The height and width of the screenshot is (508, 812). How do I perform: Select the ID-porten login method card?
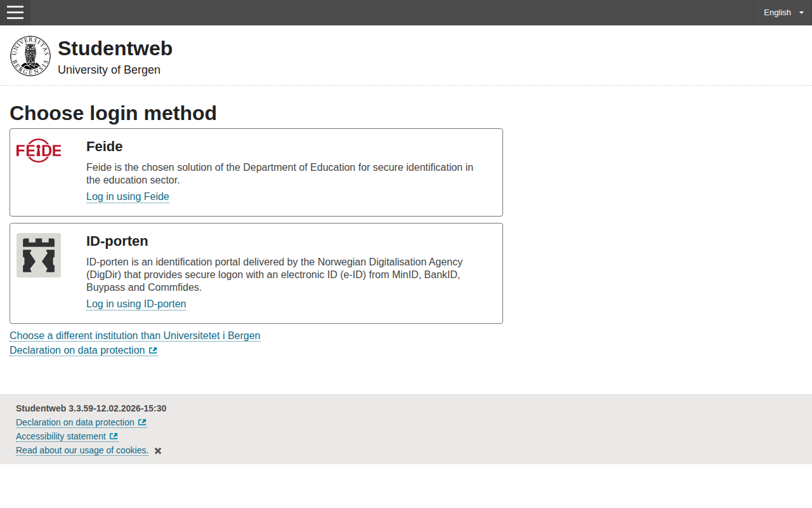[256, 273]
